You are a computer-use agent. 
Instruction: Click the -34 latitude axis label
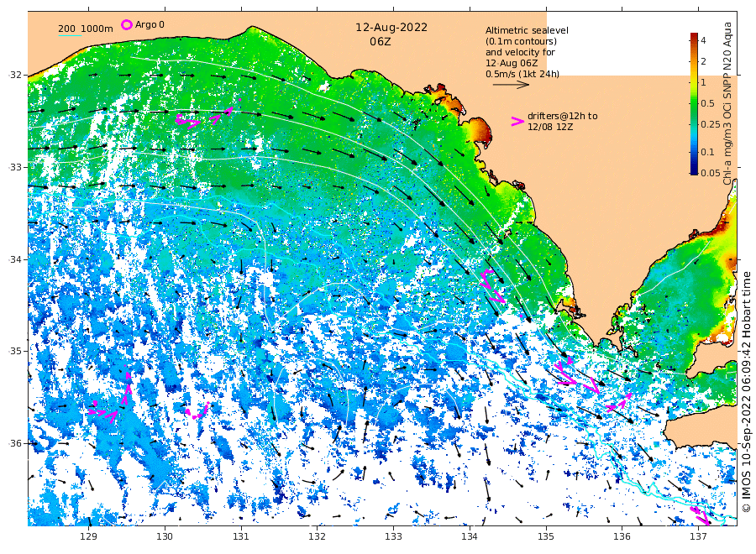coord(15,259)
